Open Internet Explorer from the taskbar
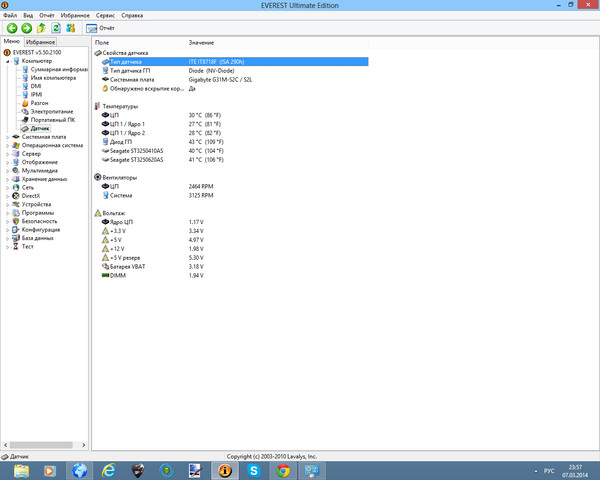The height and width of the screenshot is (480, 600). coord(109,470)
